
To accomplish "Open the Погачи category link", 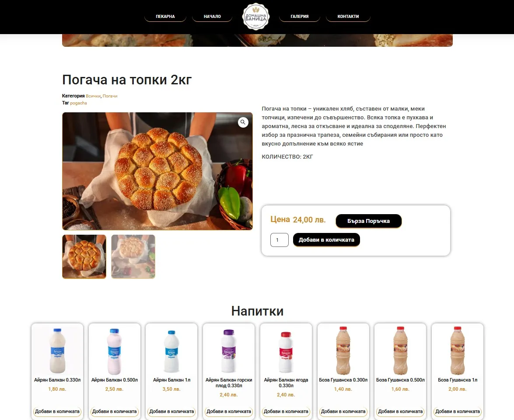I will tap(110, 96).
